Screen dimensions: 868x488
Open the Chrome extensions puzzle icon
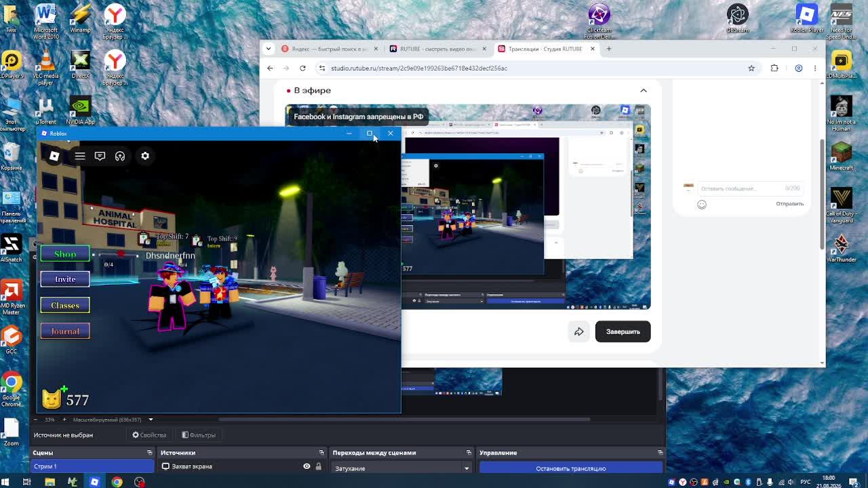(x=774, y=68)
